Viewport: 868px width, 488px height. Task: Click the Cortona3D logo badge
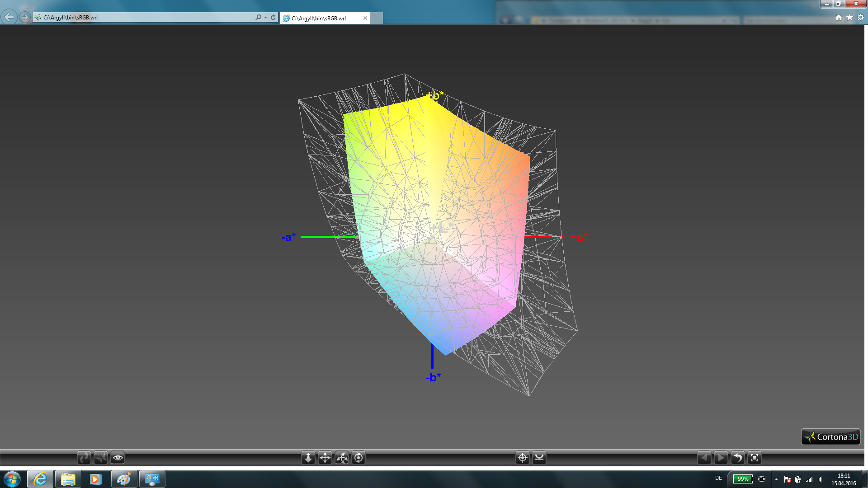(x=831, y=437)
